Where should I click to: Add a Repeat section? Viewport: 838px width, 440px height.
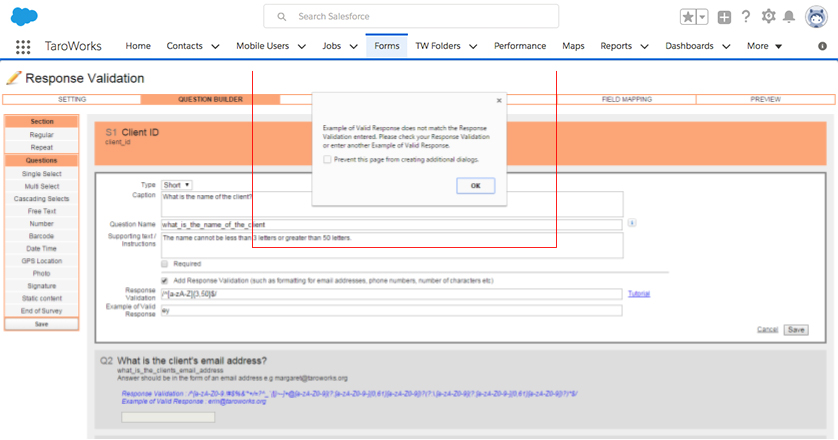coord(42,148)
